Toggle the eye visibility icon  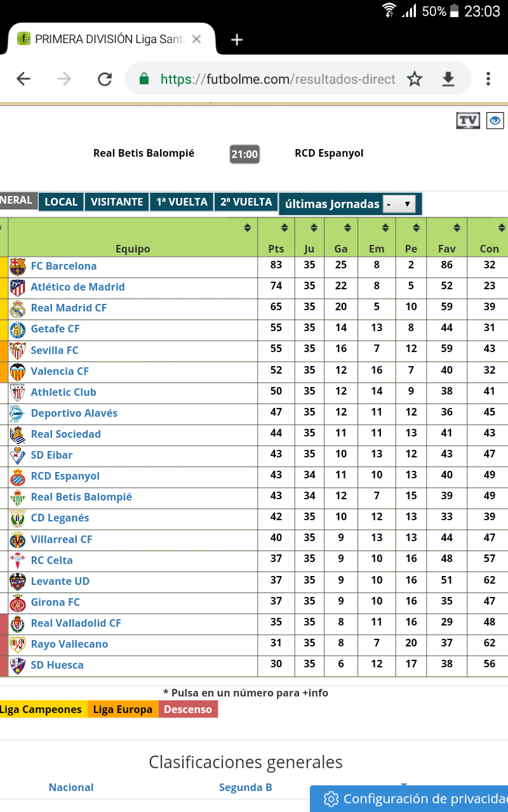coord(495,121)
